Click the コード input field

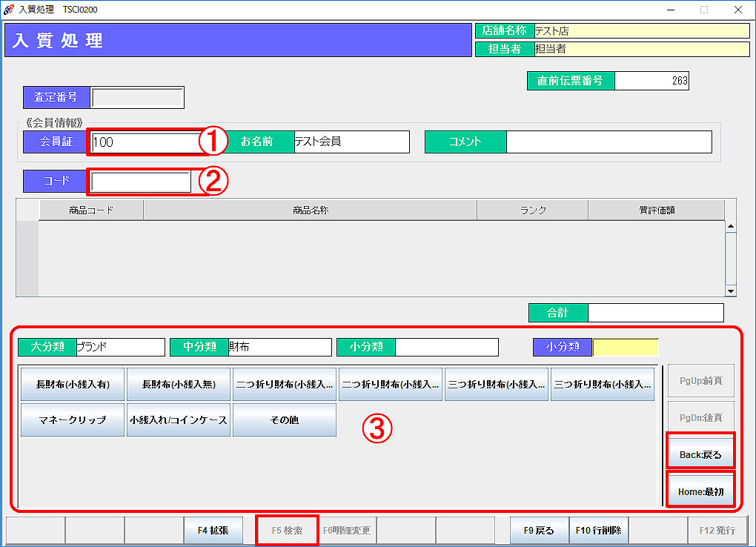pos(140,182)
